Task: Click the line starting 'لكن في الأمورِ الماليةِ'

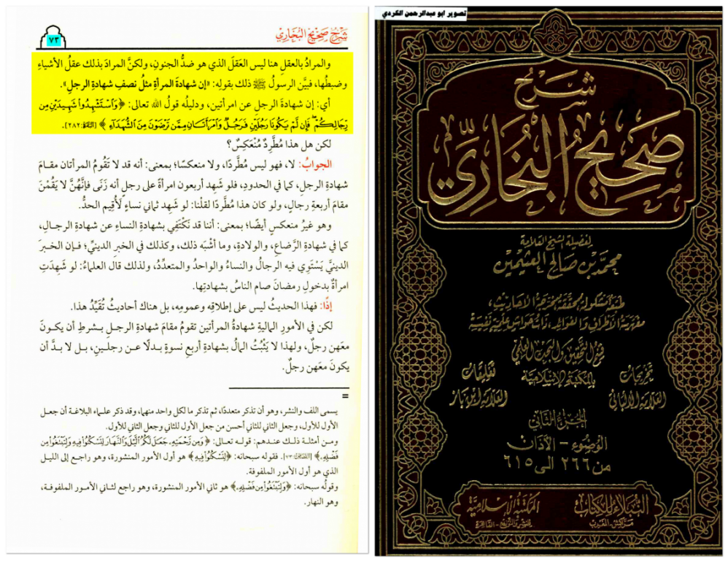Action: [x=185, y=326]
